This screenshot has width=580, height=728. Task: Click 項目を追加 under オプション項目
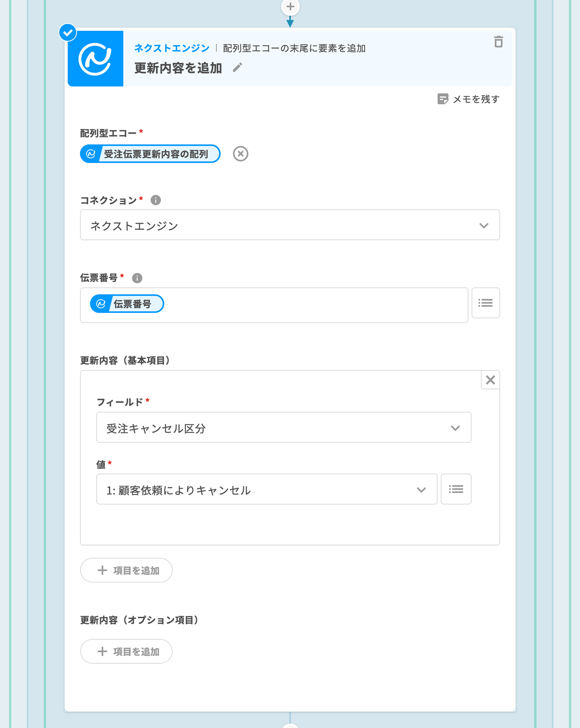126,651
